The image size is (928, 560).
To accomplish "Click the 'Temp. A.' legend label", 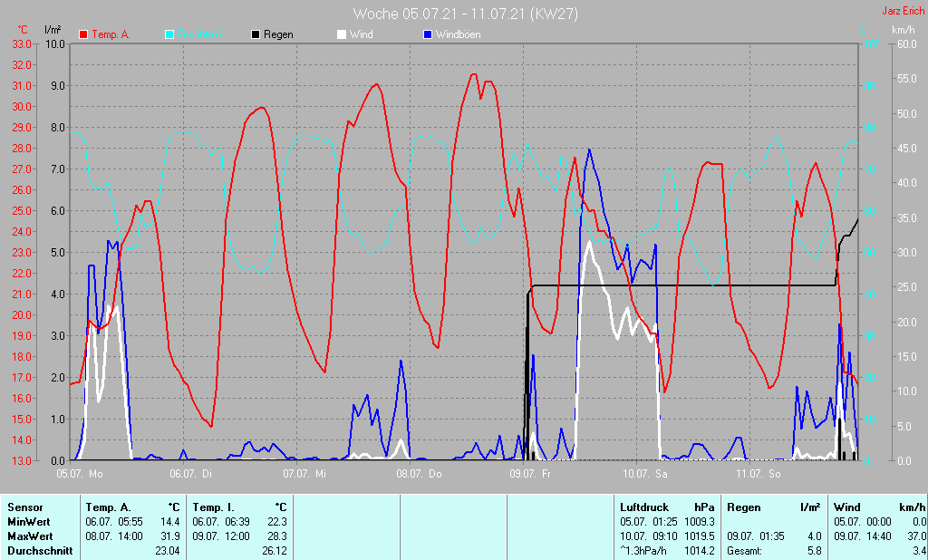I will [x=111, y=34].
